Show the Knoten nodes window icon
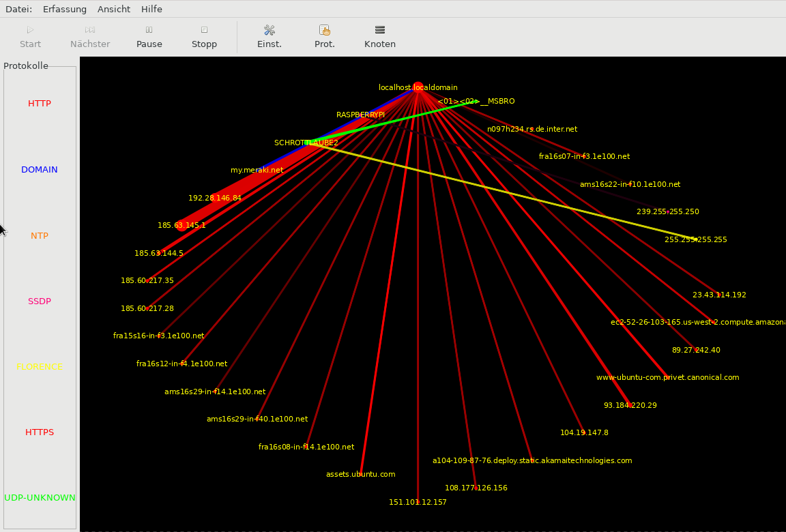 pos(380,31)
